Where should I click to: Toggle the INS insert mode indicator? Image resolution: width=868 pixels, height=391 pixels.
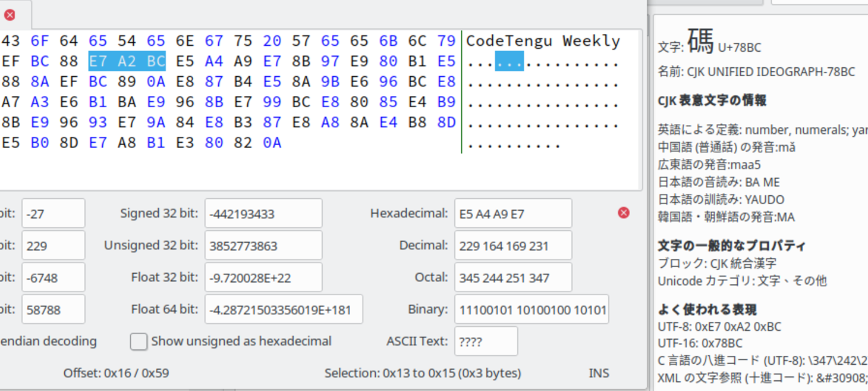click(598, 373)
